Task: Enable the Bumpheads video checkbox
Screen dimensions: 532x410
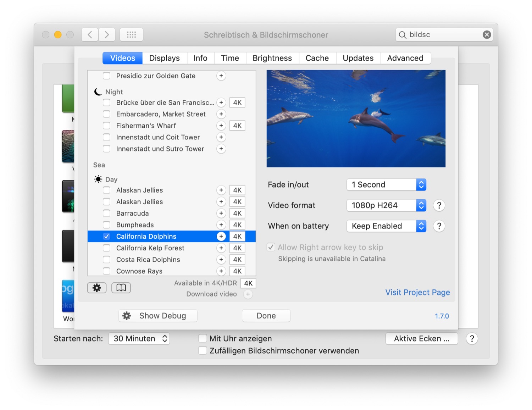Action: (106, 225)
